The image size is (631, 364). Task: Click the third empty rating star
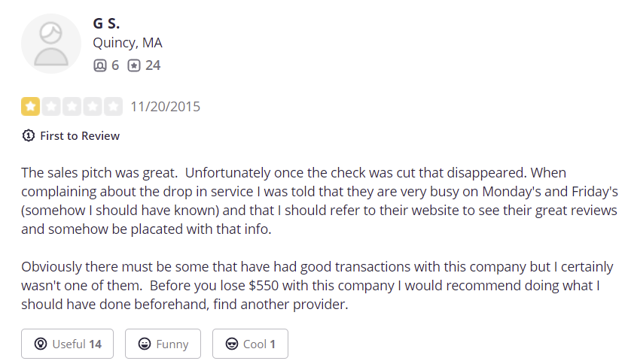72,107
